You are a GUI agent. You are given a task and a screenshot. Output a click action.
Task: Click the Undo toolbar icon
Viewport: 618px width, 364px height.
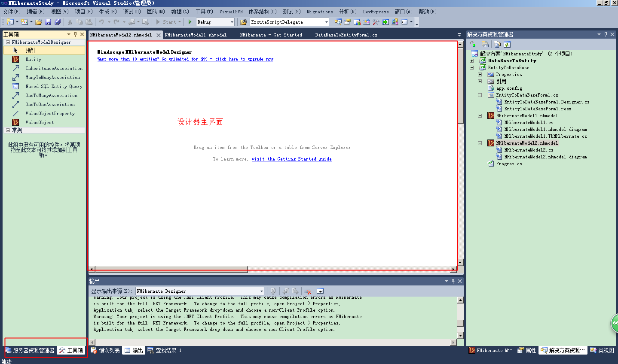101,22
